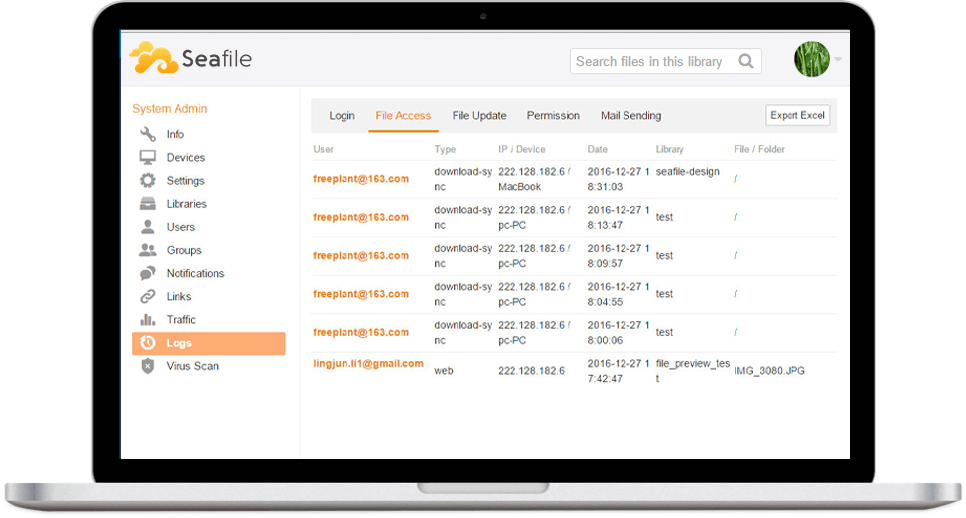
Task: Click the 2016-12-27 17:42:47 date cell
Action: (618, 371)
